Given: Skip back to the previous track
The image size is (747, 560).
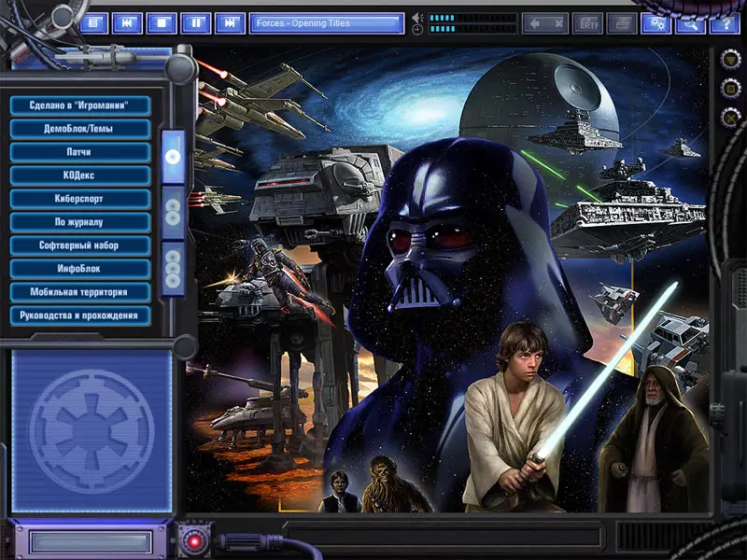Looking at the screenshot, I should tap(127, 22).
